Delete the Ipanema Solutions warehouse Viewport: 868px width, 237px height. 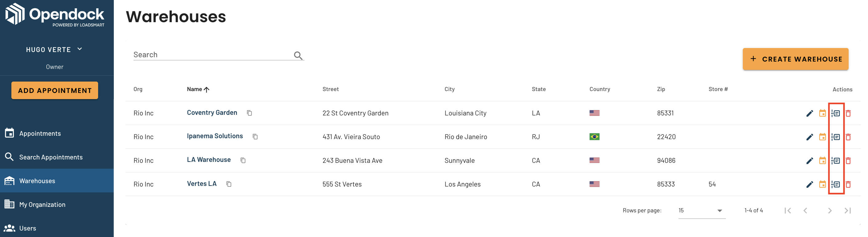(848, 137)
